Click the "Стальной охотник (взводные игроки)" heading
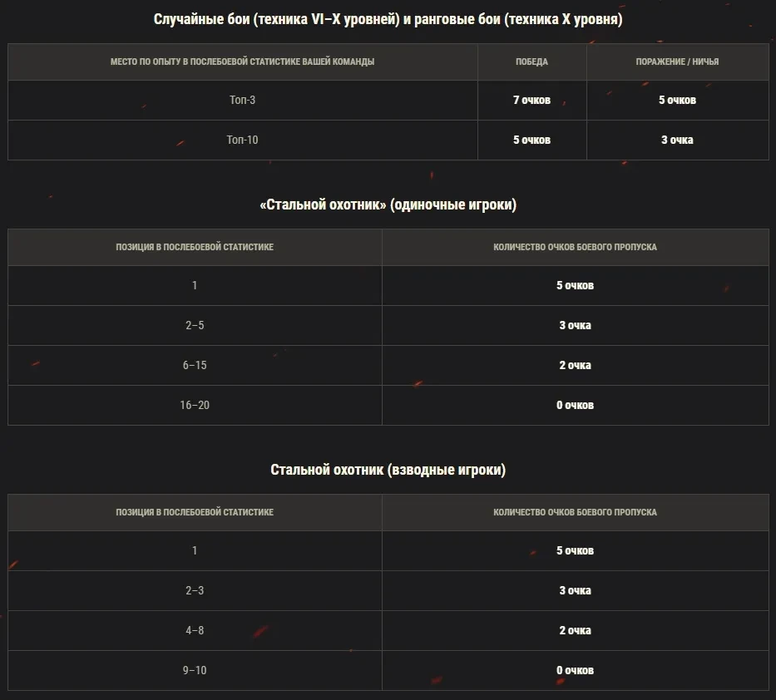The height and width of the screenshot is (700, 776). tap(388, 471)
